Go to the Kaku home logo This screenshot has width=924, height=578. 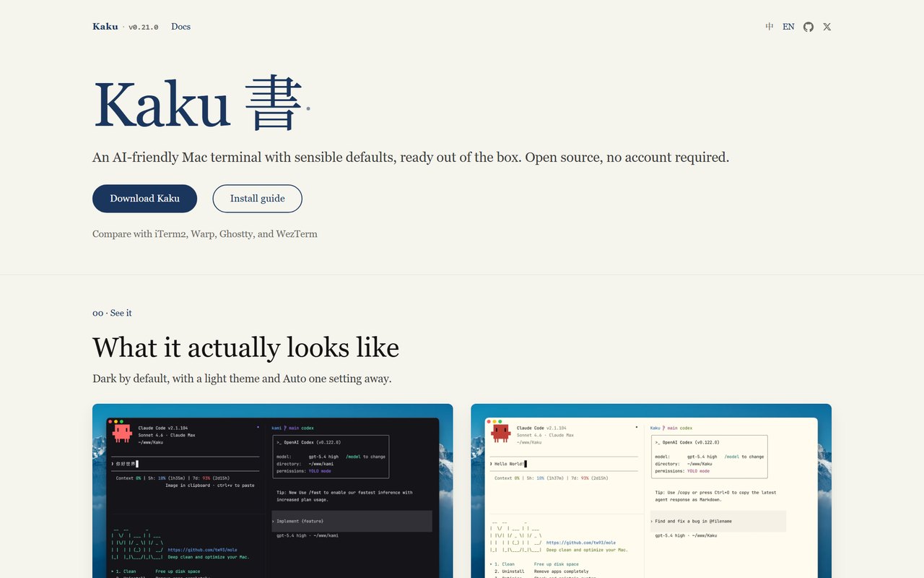pos(105,27)
